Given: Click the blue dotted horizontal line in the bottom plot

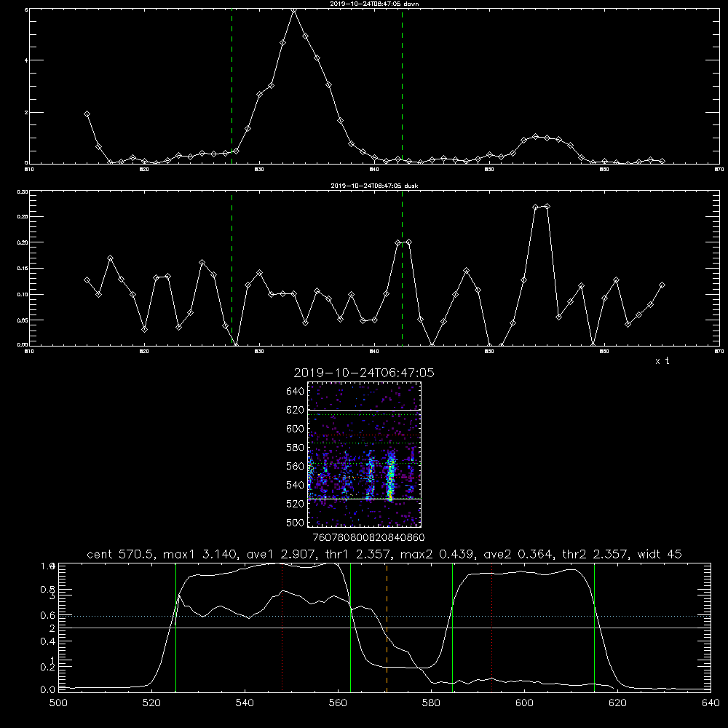Looking at the screenshot, I should pyautogui.click(x=384, y=616).
